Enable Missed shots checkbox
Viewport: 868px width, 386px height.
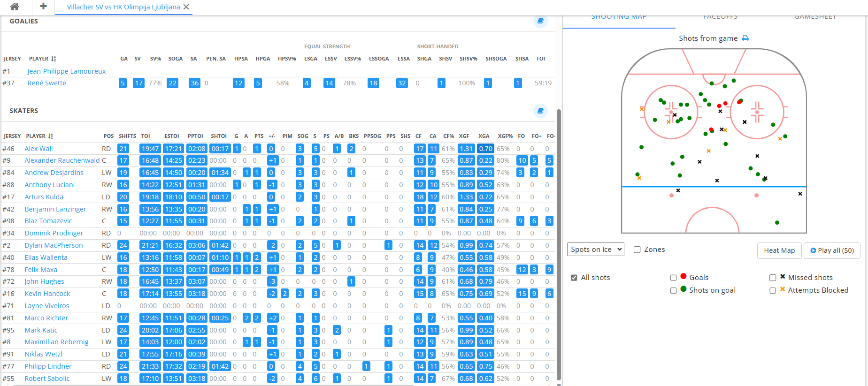click(772, 278)
